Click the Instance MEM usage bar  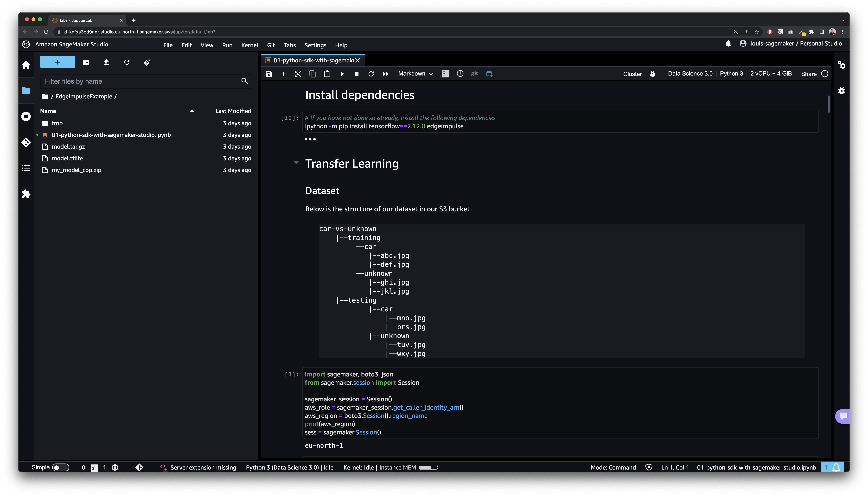(x=428, y=467)
